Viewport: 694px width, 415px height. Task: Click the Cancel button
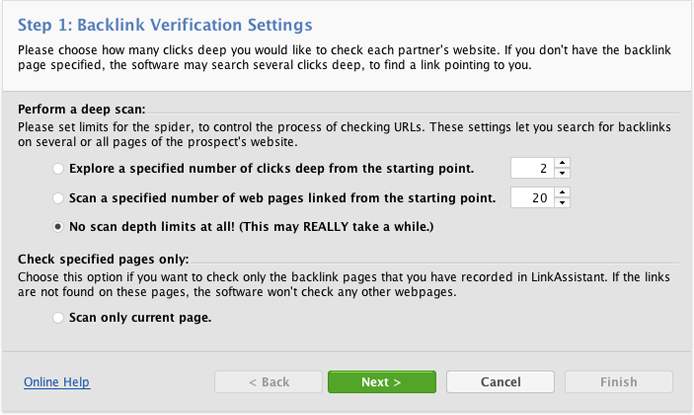pos(500,382)
